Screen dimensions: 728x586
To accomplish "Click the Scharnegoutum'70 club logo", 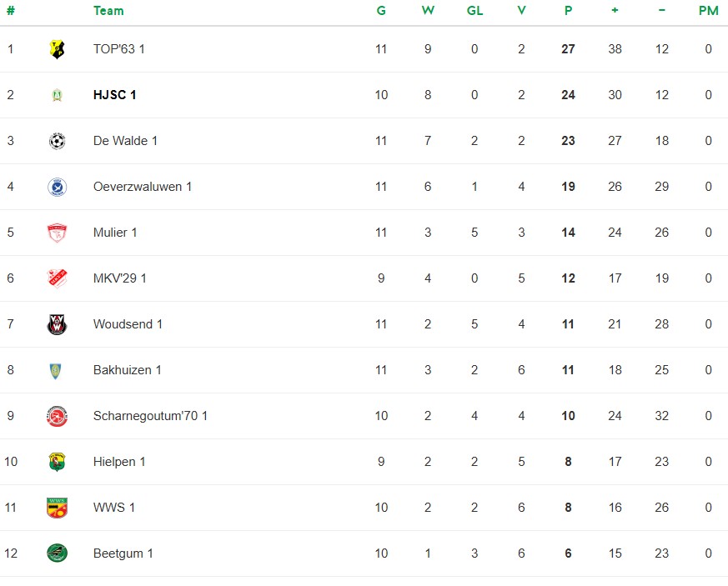I will [57, 416].
